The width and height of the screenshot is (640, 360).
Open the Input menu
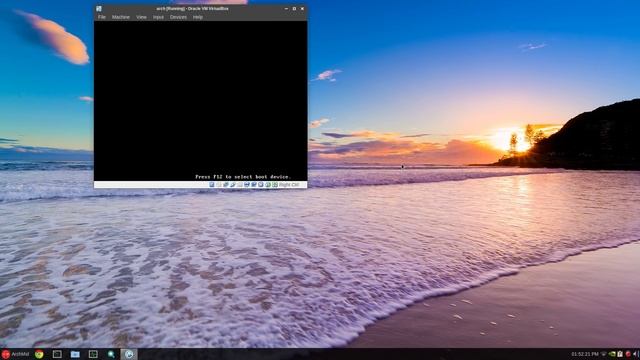pos(158,17)
